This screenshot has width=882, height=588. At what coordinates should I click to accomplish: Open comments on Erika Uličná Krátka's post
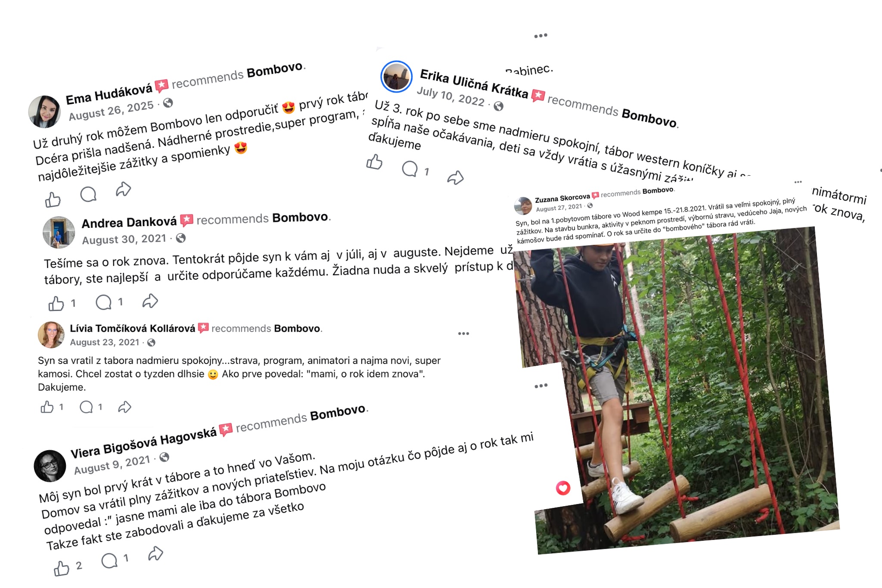410,168
